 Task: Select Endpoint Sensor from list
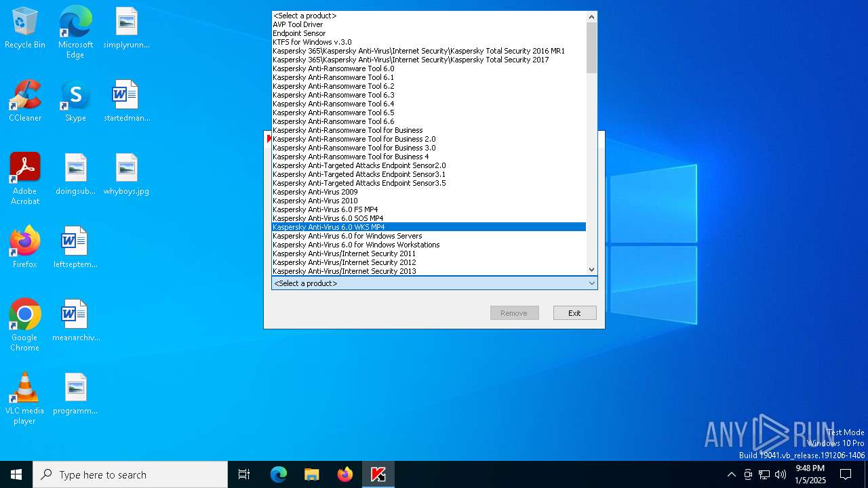tap(429, 33)
